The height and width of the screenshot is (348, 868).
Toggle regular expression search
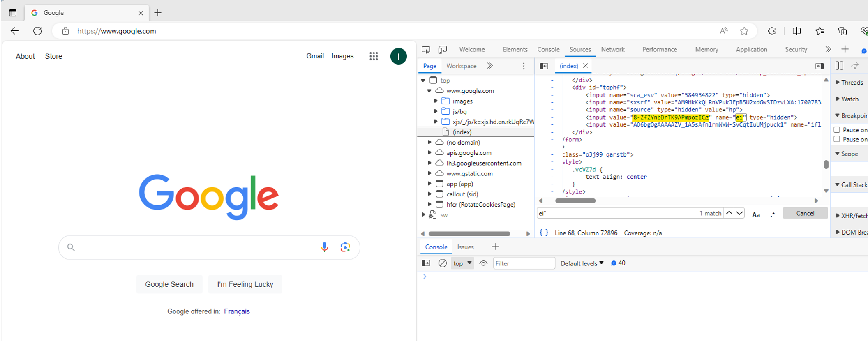pos(773,214)
